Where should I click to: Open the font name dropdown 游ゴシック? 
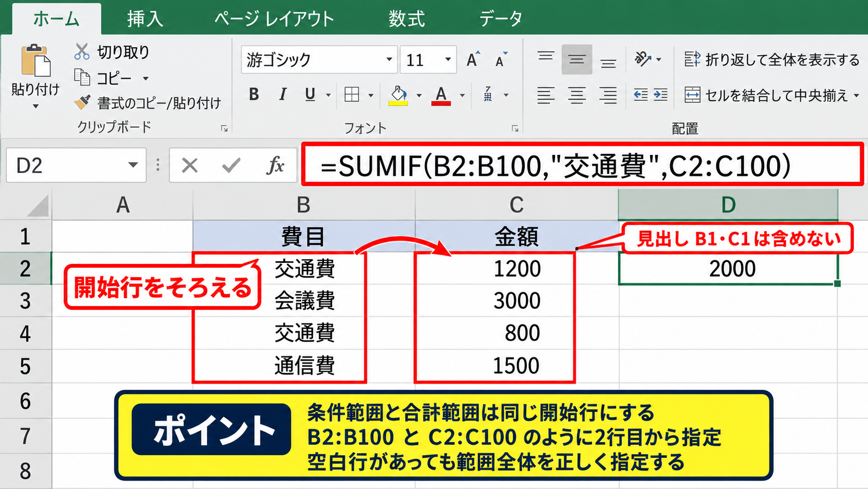(389, 59)
